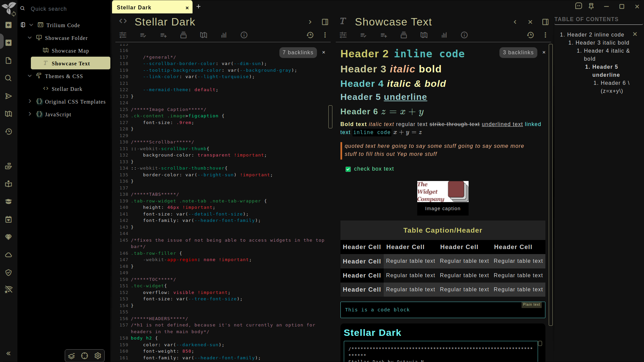Viewport: 644px width, 362px height.
Task: Jump to Header 3 italic bold in contents
Action: pyautogui.click(x=602, y=43)
